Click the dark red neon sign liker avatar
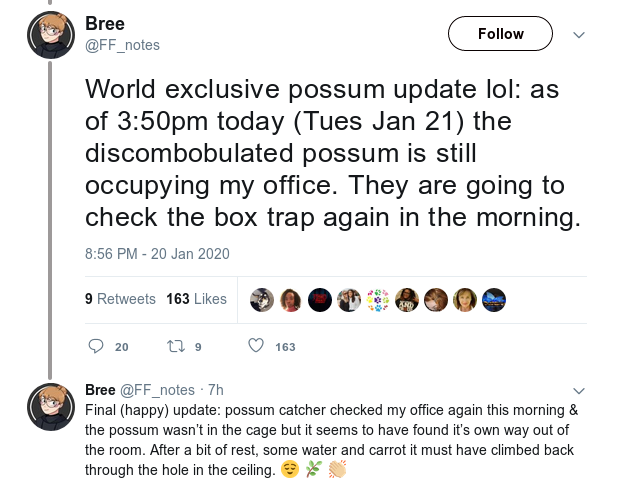 [320, 299]
